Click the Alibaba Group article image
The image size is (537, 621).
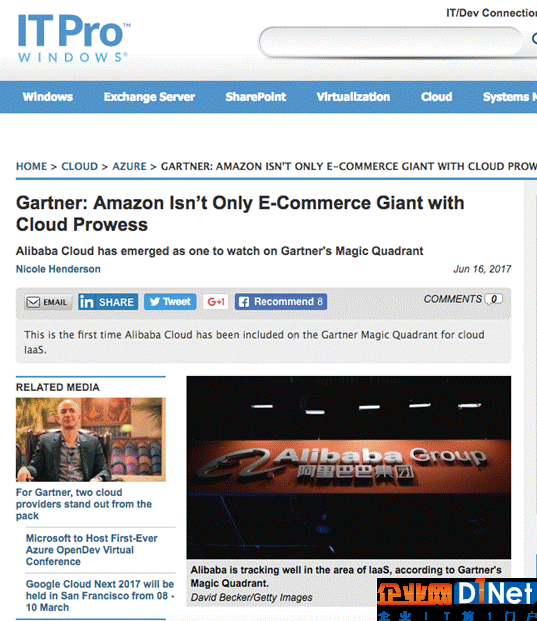click(348, 467)
